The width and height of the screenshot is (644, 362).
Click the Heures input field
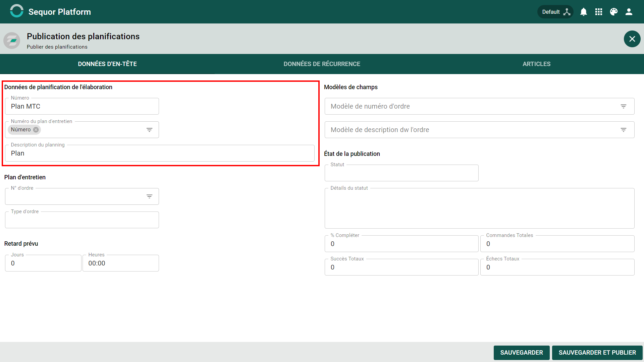(121, 263)
